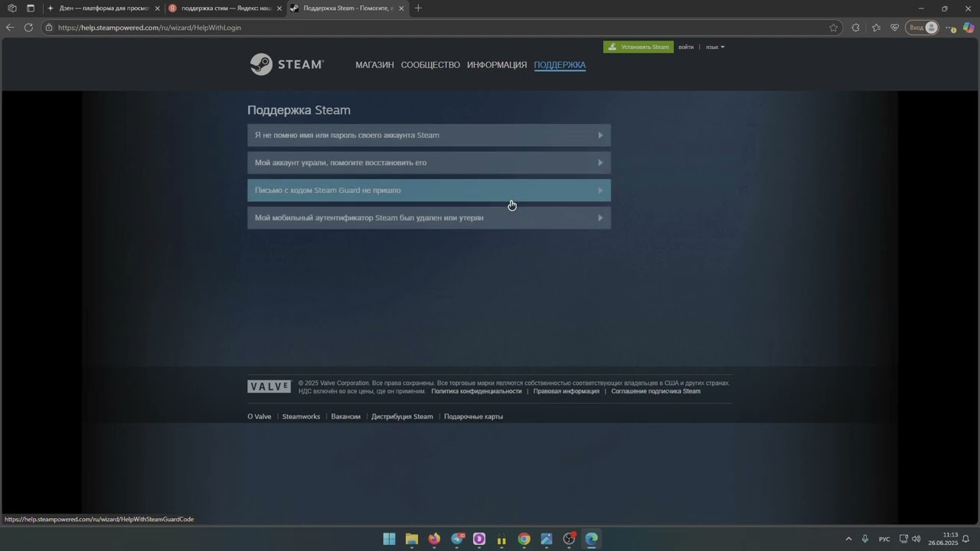980x551 pixels.
Task: Open the Вакансии footer link
Action: coord(345,417)
